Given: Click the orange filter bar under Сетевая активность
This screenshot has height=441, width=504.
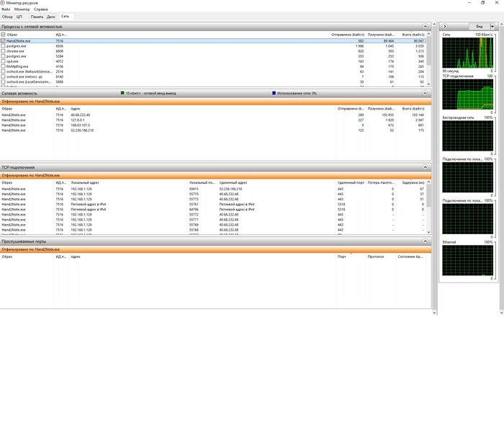Looking at the screenshot, I should coord(215,102).
